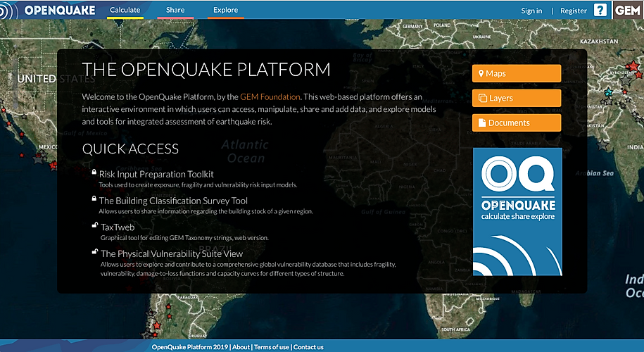
Task: Click lock icon beside Building Classification Survey Tool
Action: pyautogui.click(x=94, y=199)
